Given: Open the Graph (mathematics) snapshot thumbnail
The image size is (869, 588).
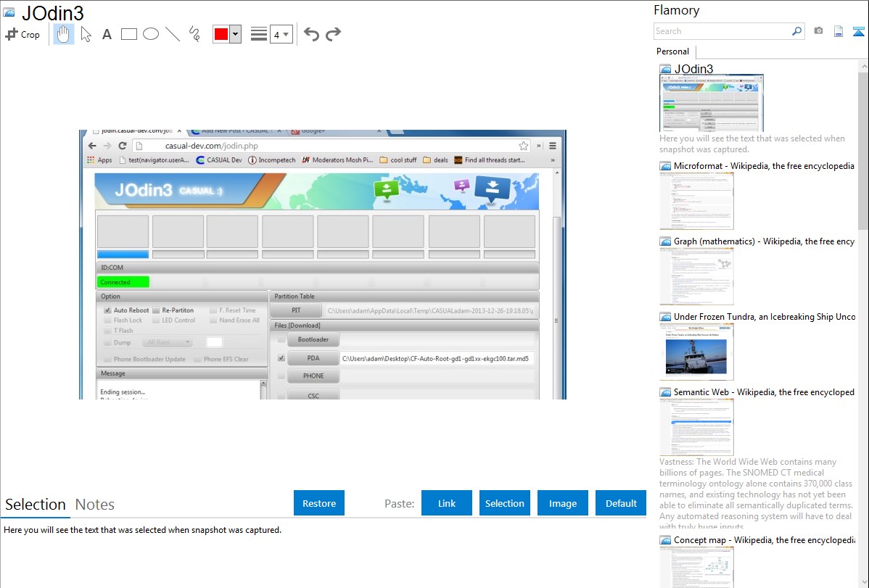Looking at the screenshot, I should [x=696, y=276].
